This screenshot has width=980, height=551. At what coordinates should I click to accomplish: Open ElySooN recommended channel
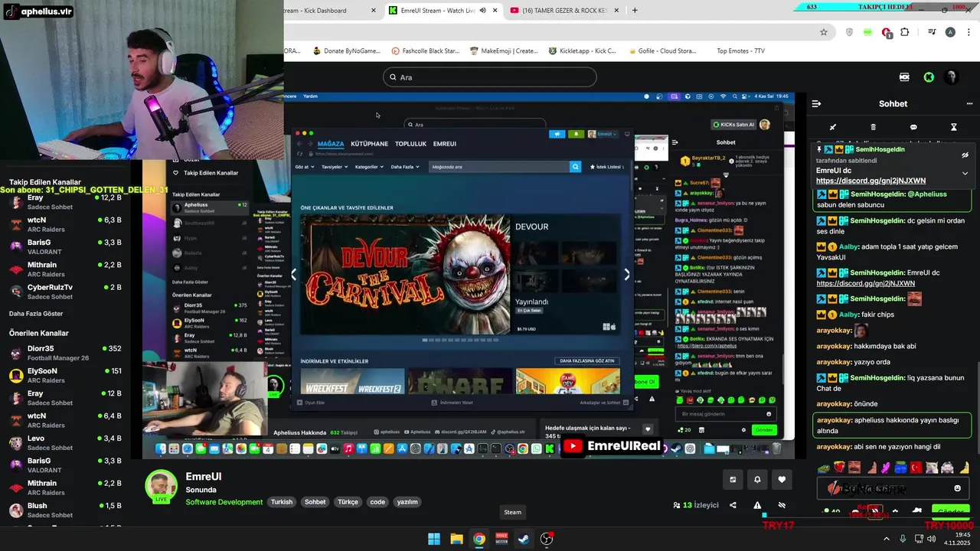pos(65,375)
